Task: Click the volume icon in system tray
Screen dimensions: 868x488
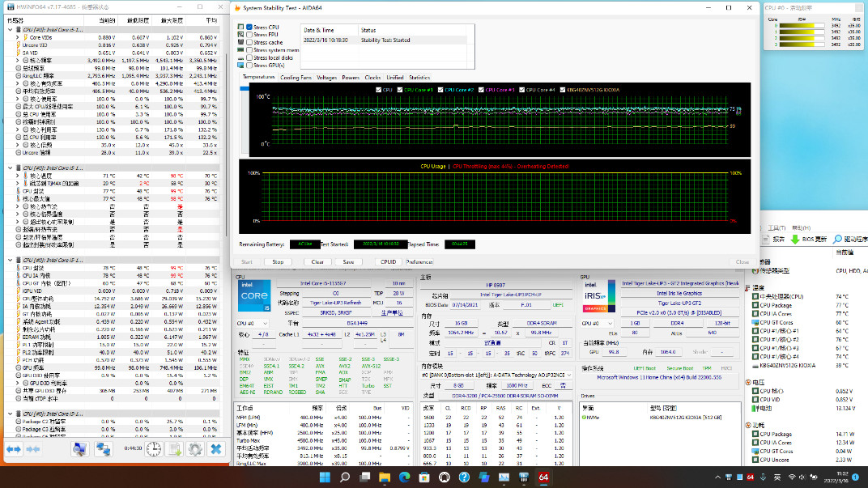Action: [x=802, y=477]
